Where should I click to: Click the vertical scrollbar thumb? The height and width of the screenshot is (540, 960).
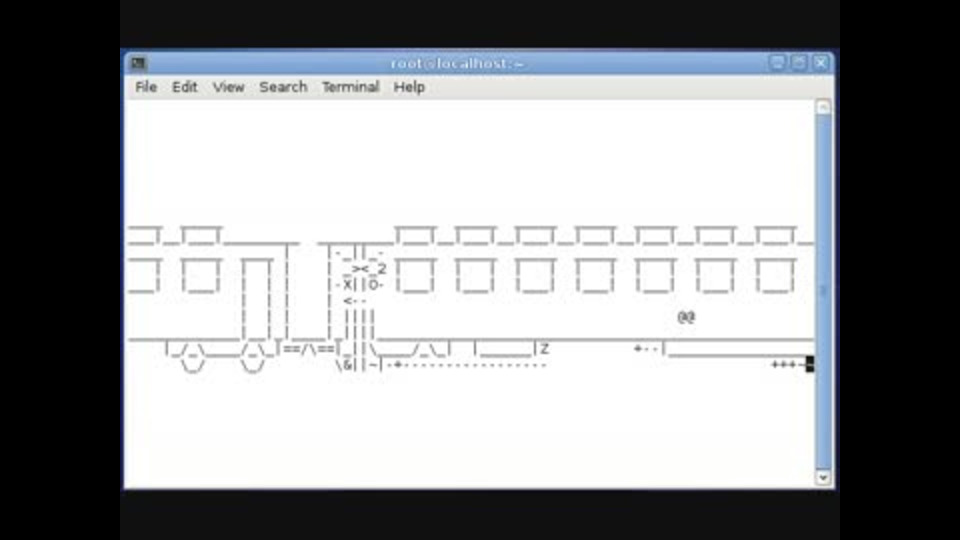click(x=823, y=292)
